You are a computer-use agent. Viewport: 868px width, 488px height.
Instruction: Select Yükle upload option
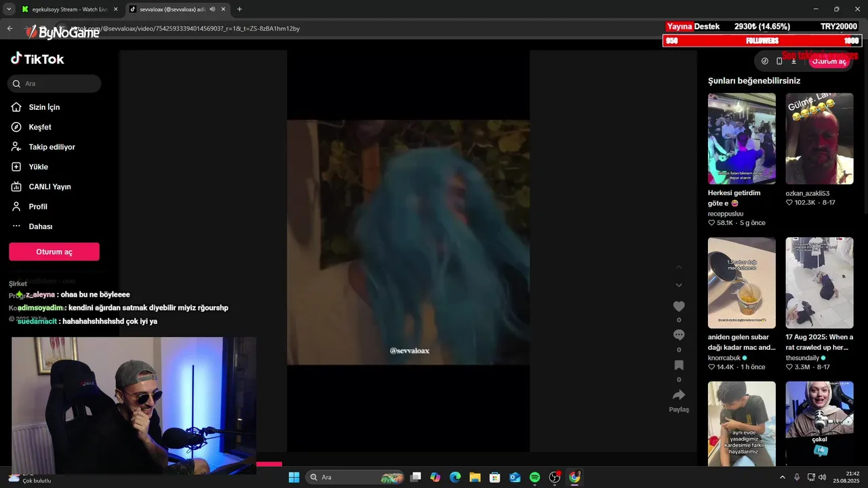pos(38,167)
